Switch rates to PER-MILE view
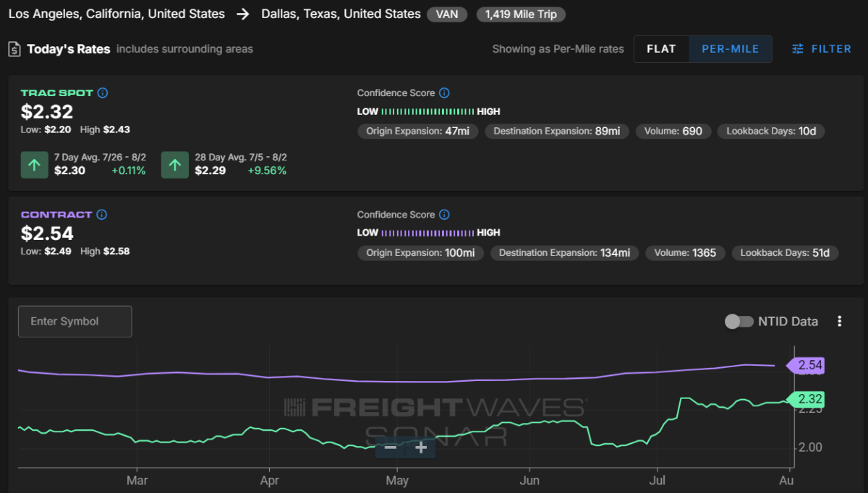Image resolution: width=868 pixels, height=493 pixels. 731,49
